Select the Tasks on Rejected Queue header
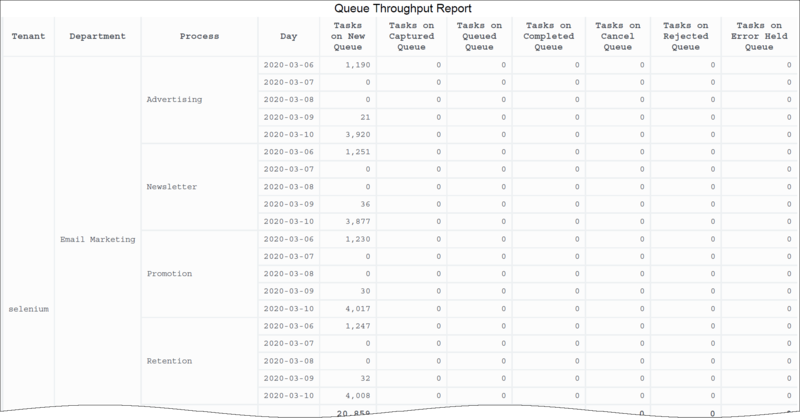The image size is (800, 418). pyautogui.click(x=684, y=35)
